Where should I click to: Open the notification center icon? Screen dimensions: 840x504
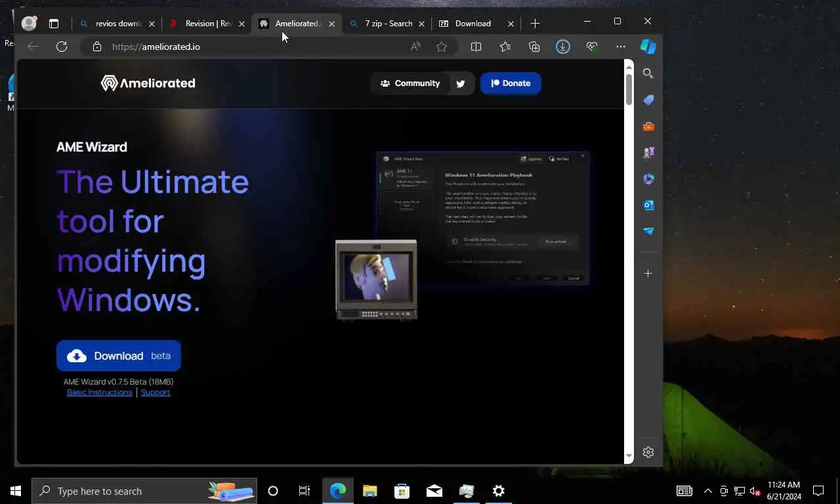818,491
